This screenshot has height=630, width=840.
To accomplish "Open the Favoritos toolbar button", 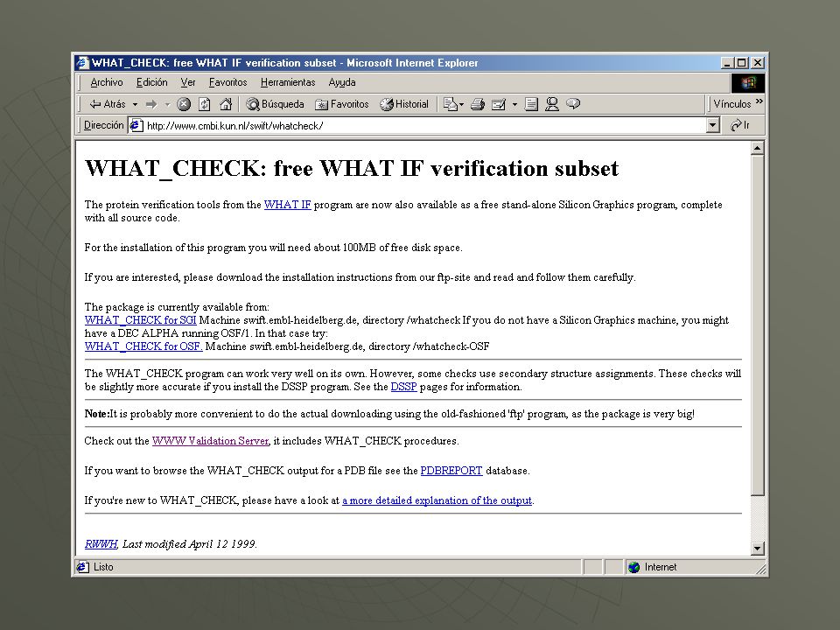I will (342, 104).
